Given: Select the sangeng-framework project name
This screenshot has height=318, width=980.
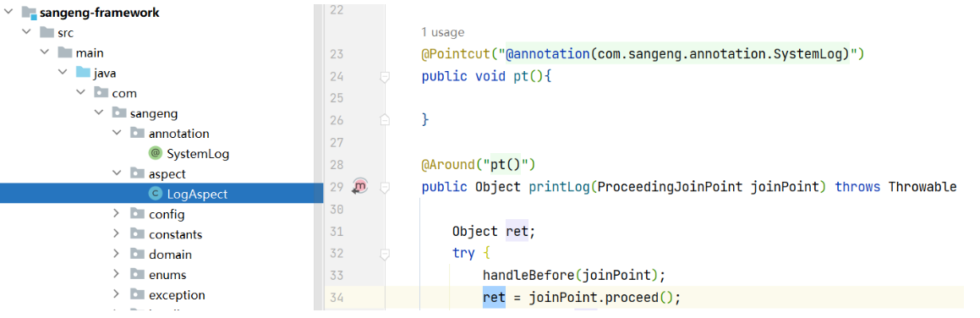Looking at the screenshot, I should 100,13.
